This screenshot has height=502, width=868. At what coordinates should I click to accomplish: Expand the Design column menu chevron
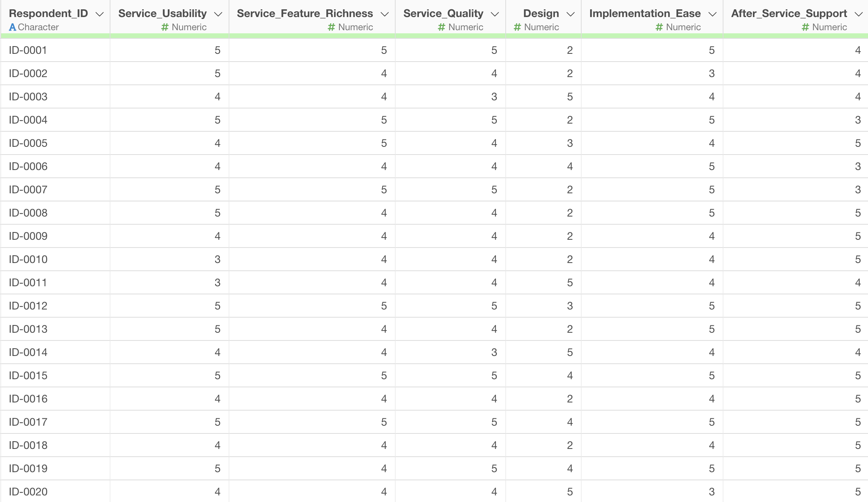570,14
